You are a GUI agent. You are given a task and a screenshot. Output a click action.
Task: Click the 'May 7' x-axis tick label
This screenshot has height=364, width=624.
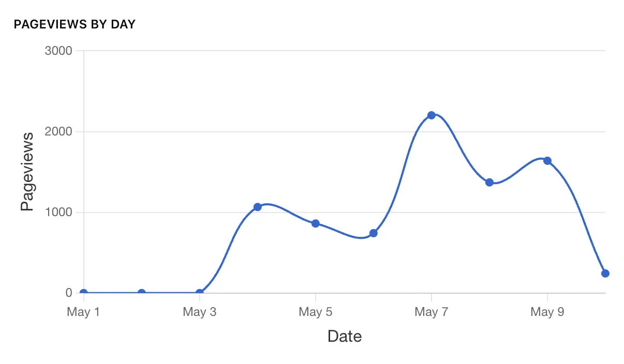(432, 312)
